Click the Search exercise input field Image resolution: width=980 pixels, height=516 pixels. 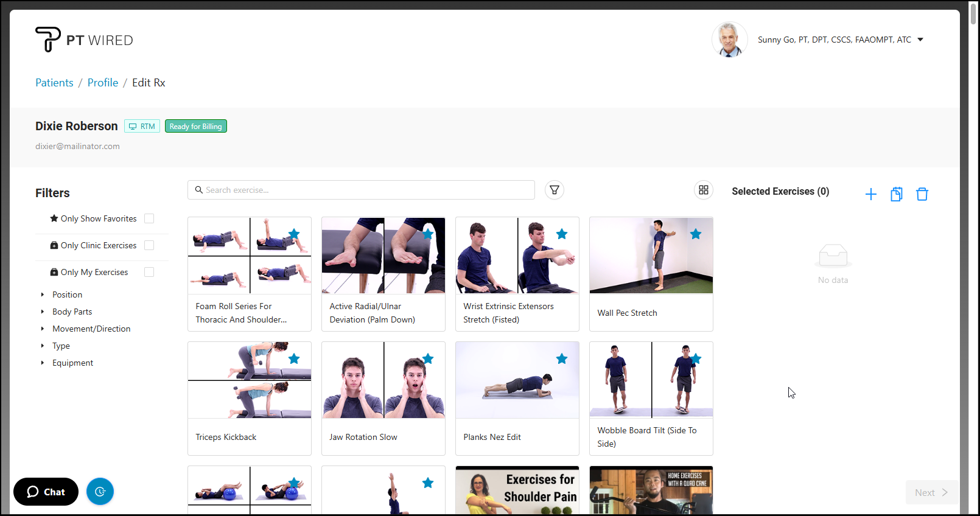365,190
